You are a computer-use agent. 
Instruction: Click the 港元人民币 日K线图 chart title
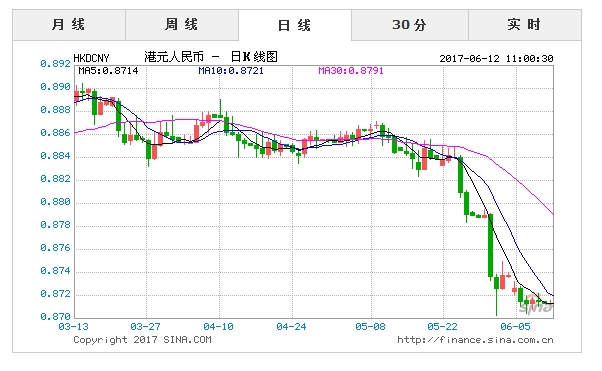pos(211,57)
